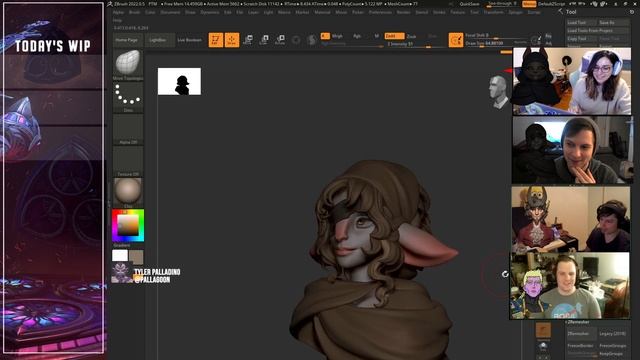Toggle the orange Menus button

point(529,4)
